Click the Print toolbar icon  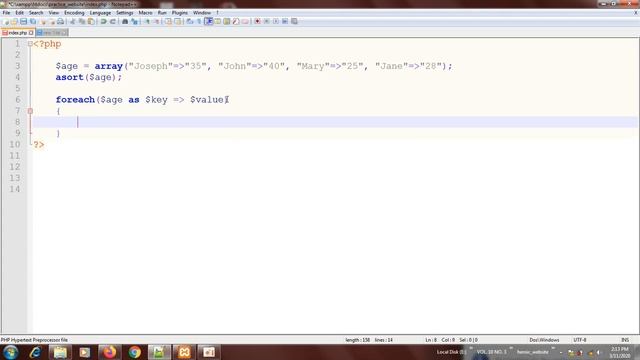tap(60, 21)
